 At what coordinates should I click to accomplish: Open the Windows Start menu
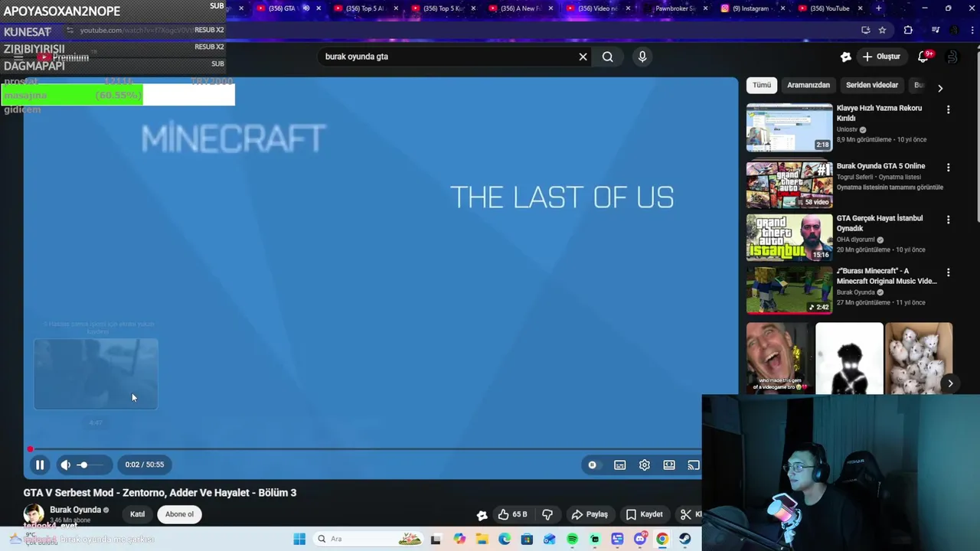[299, 539]
